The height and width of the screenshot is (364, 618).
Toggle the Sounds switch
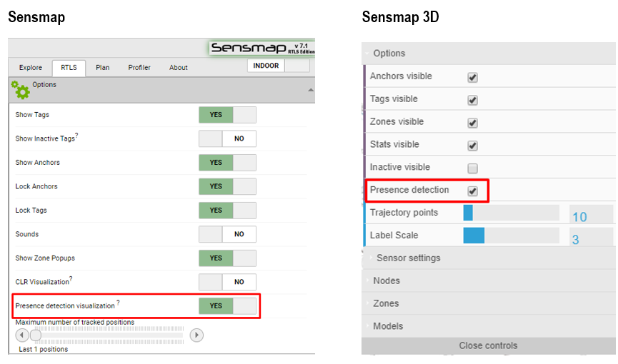227,234
